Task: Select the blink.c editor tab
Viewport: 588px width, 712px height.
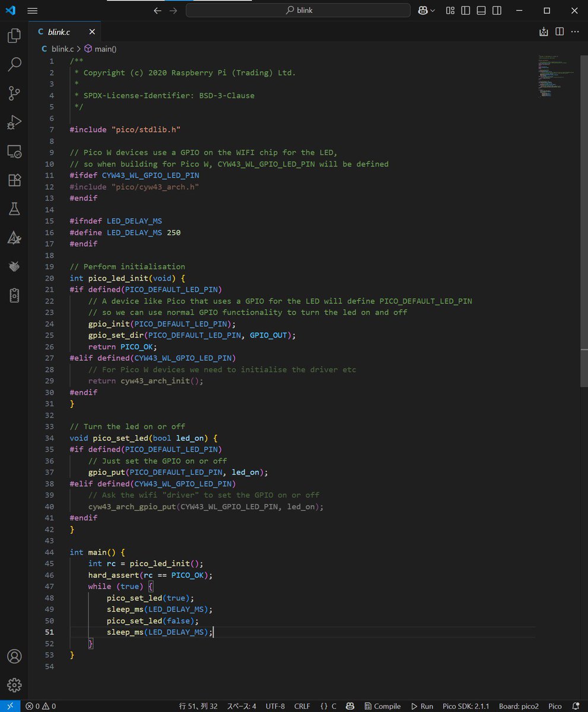Action: pos(65,32)
